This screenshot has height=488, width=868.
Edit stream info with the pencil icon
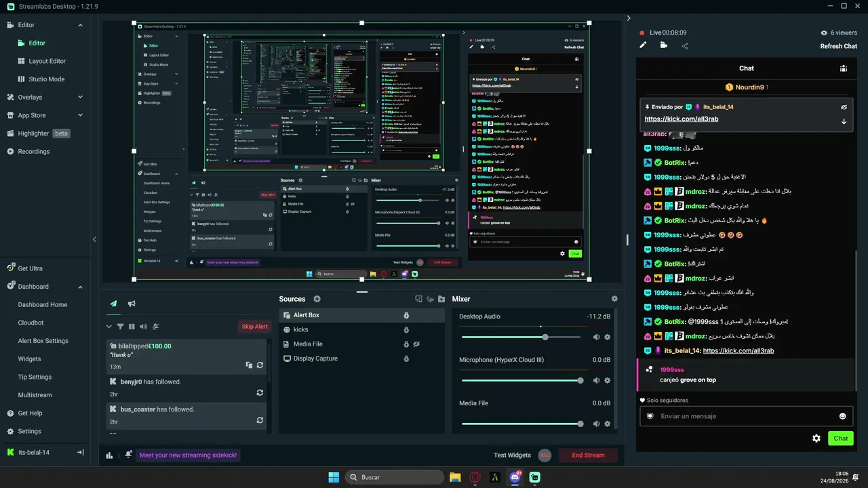[x=643, y=45]
